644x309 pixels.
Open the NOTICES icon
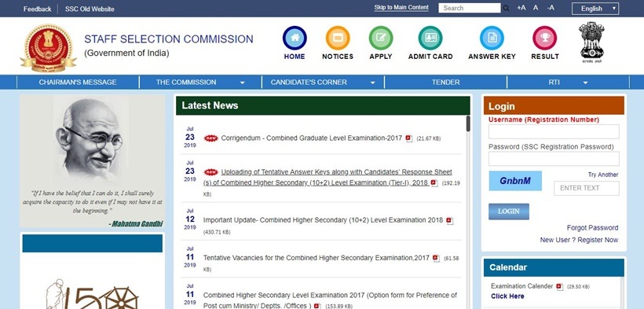point(338,38)
